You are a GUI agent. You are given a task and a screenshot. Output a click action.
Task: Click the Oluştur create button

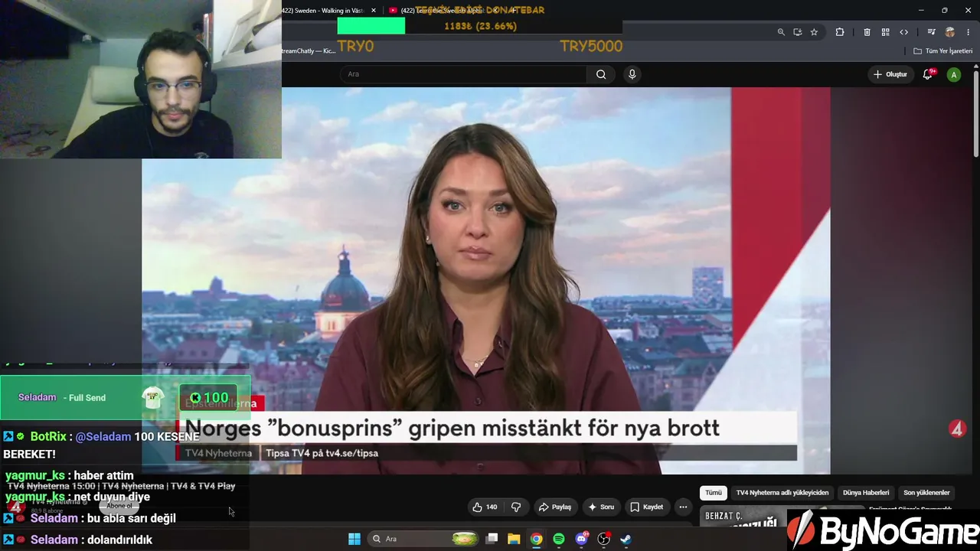[890, 74]
